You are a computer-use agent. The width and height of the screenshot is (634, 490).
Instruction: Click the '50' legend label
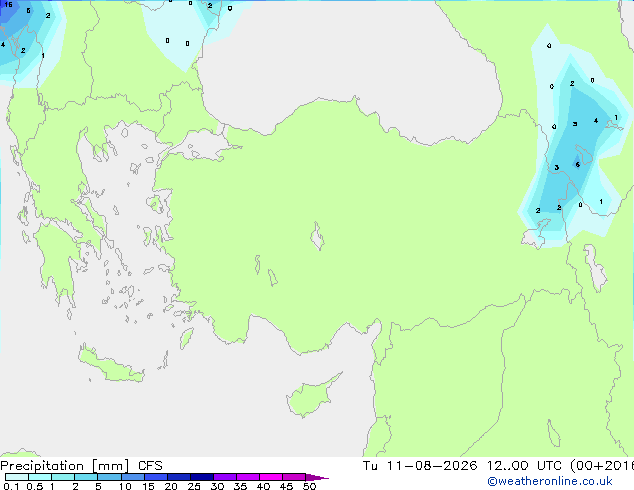(x=309, y=486)
